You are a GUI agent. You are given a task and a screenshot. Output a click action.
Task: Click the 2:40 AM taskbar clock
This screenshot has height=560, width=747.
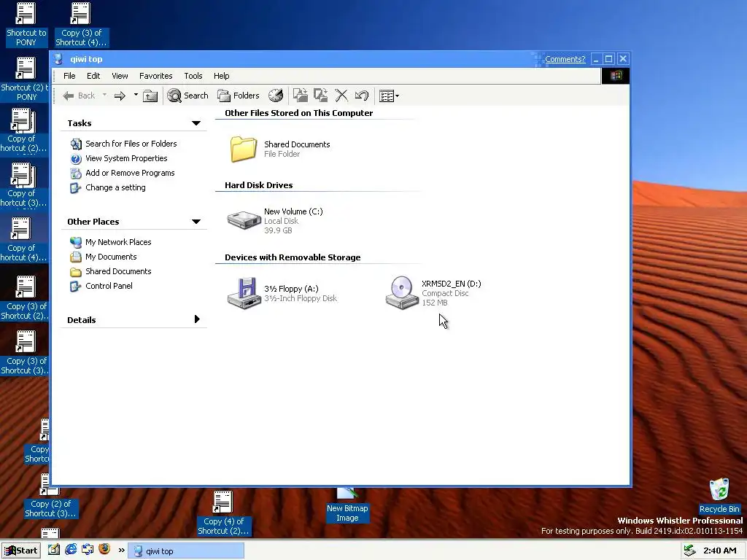tap(719, 551)
